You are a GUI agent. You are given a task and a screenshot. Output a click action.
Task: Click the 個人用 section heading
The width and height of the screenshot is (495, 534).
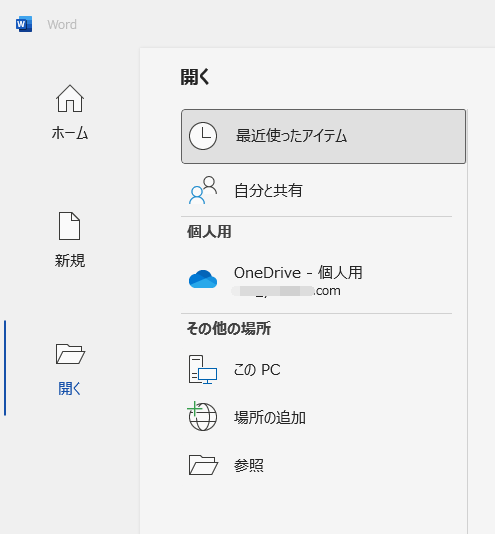pos(209,232)
